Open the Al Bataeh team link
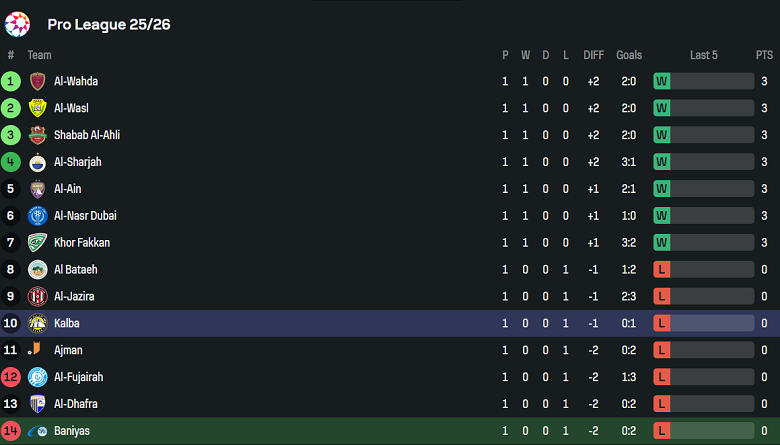Screen dimensions: 780x445 (76, 270)
